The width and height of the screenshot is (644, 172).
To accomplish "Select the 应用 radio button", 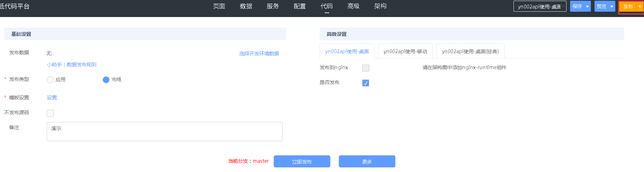I will (x=50, y=80).
